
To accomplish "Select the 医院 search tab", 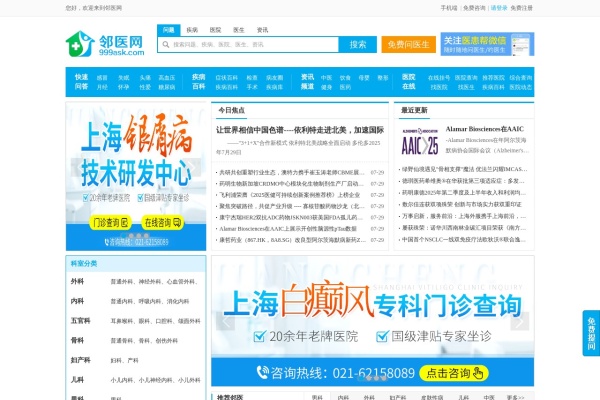I will [x=215, y=30].
